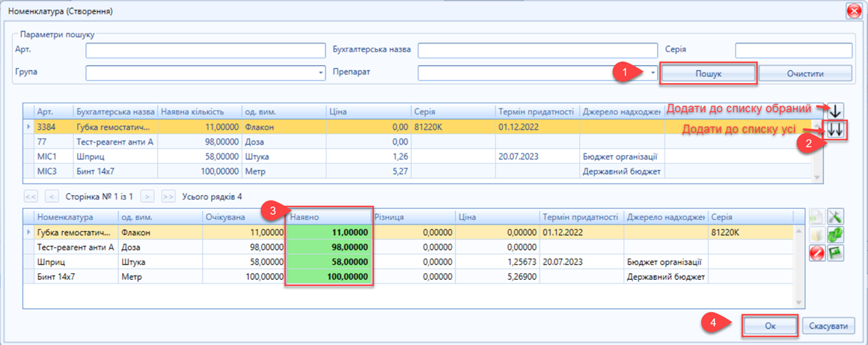Click the disabled new document icon
The image size is (868, 345).
[818, 217]
